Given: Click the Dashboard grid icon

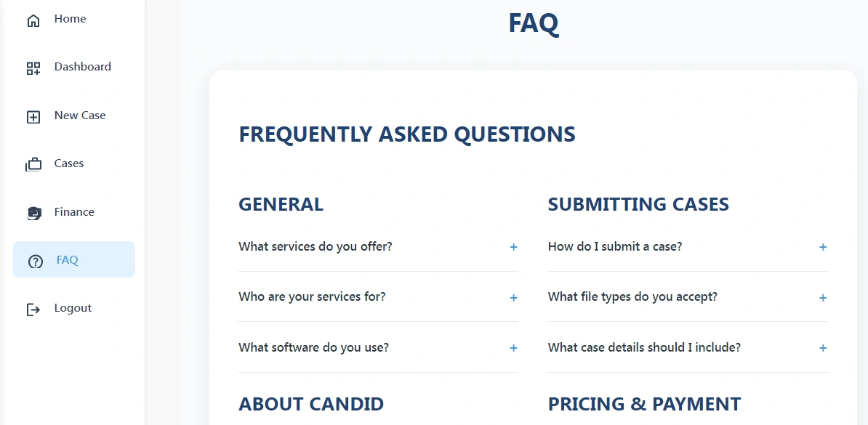Looking at the screenshot, I should [x=33, y=68].
